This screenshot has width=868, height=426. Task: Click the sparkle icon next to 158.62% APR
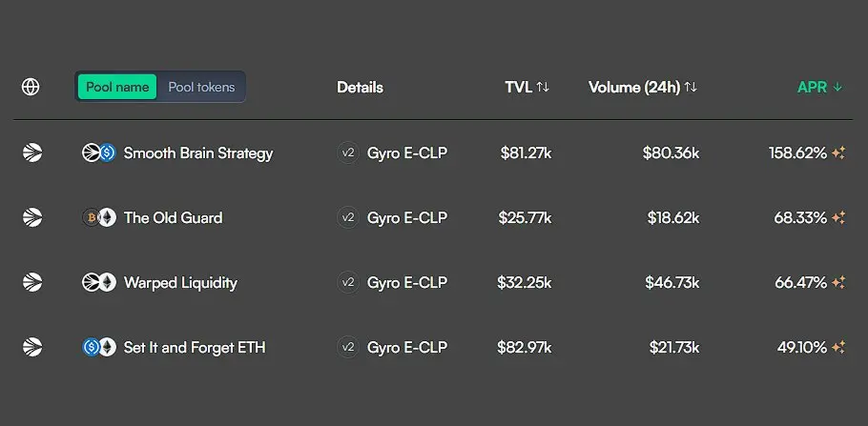838,152
